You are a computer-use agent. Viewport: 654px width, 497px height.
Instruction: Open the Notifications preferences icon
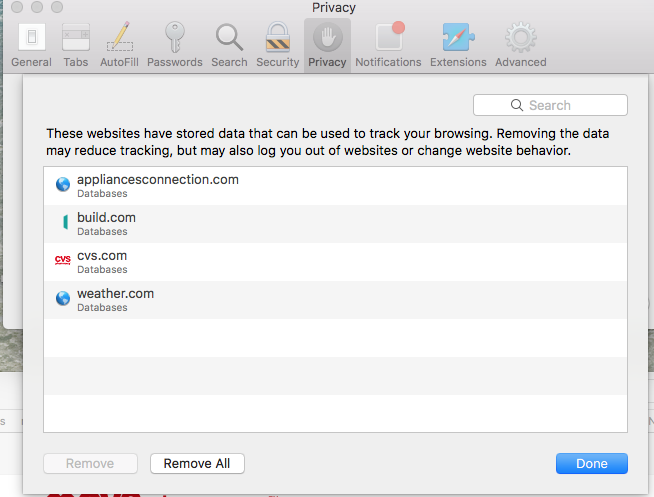click(390, 36)
